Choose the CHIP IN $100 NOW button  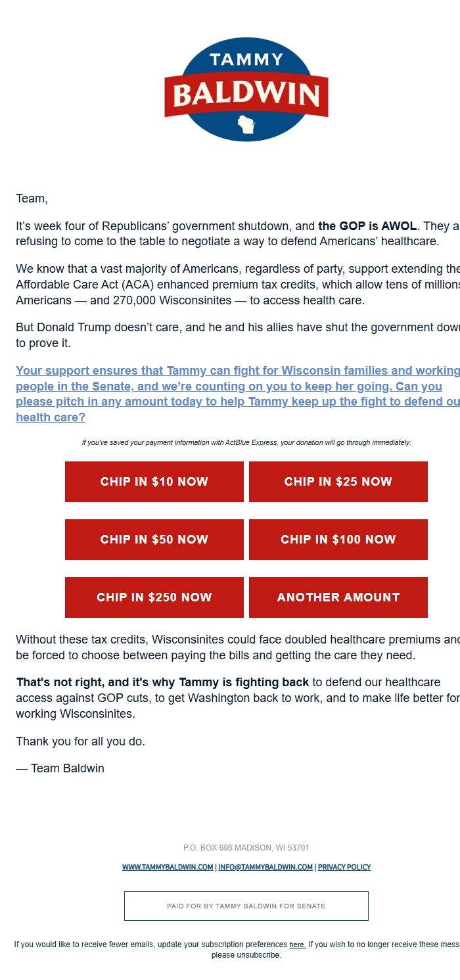[338, 540]
